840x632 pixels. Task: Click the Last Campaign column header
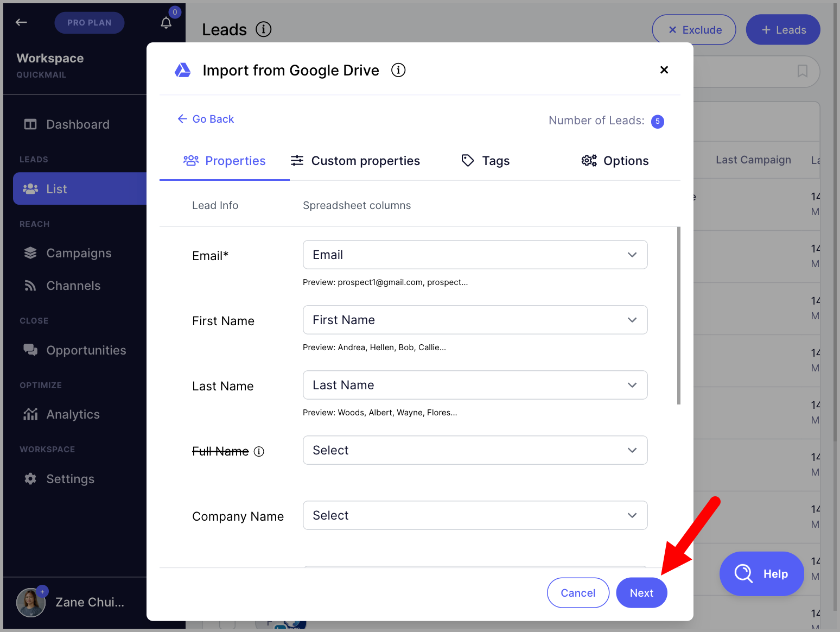tap(753, 160)
